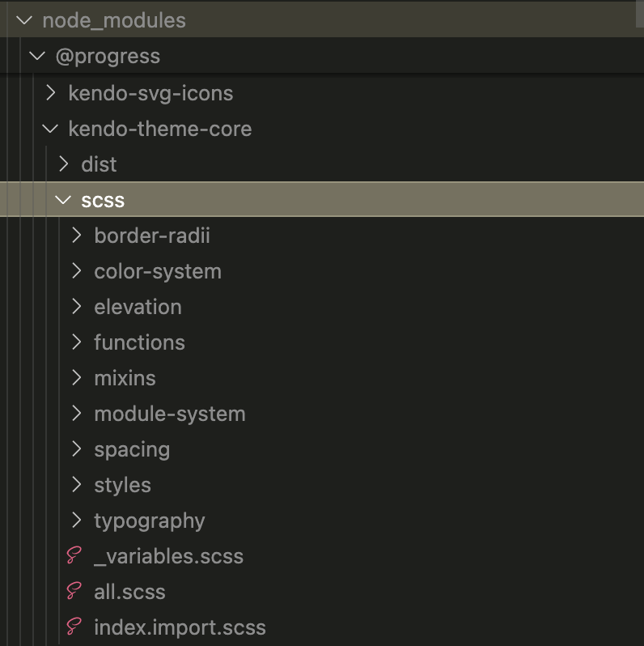The height and width of the screenshot is (646, 644).
Task: Select the module-system folder
Action: tap(169, 414)
